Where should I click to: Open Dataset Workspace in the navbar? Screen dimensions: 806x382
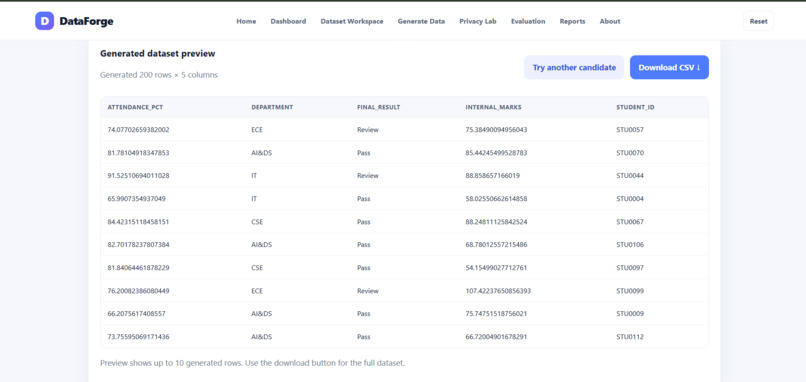point(352,22)
